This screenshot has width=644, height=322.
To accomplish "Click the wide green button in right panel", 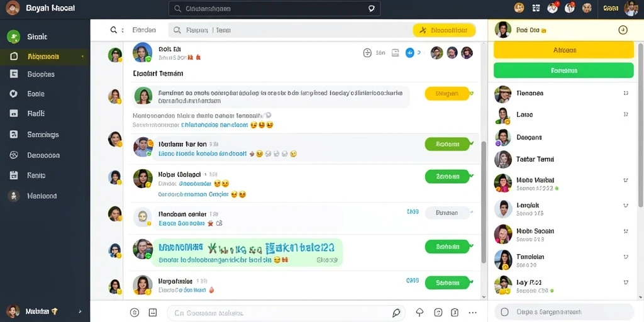I will (x=563, y=70).
